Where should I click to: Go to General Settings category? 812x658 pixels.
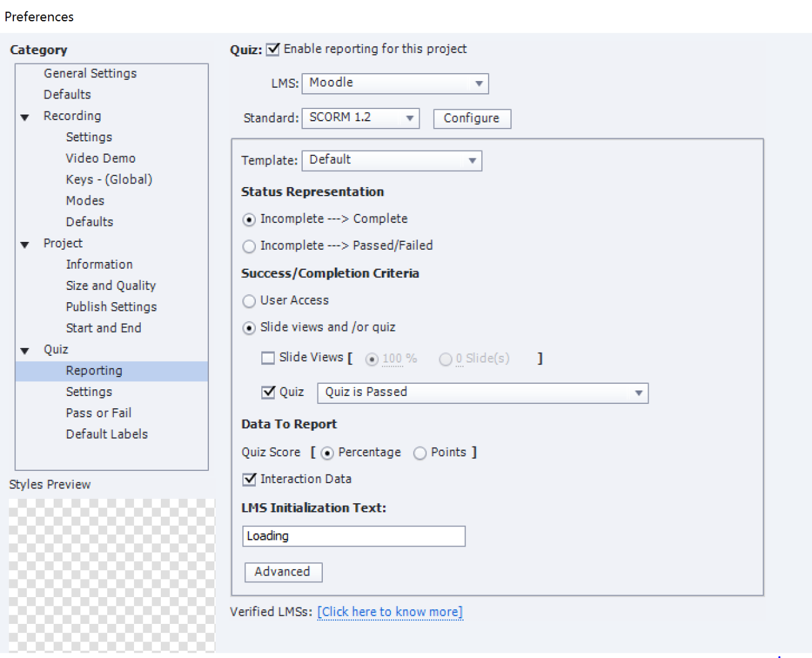pyautogui.click(x=90, y=73)
